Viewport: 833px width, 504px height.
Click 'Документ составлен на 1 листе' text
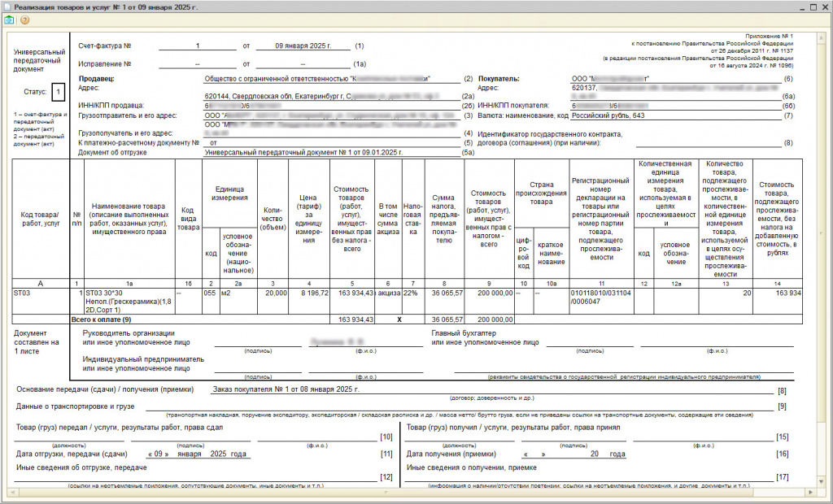[x=36, y=342]
